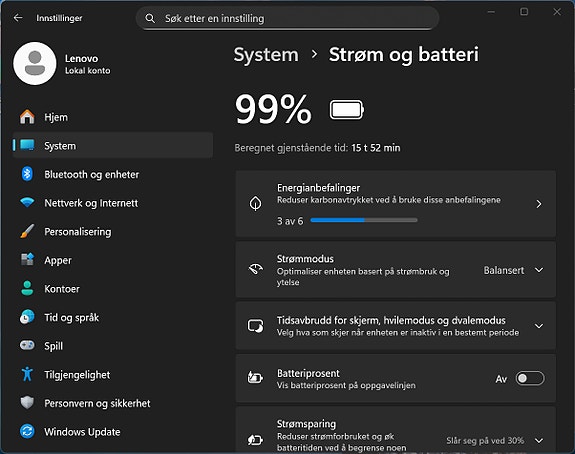This screenshot has height=454, width=575.
Task: Click the Personalisering paintbrush icon
Action: click(x=27, y=231)
